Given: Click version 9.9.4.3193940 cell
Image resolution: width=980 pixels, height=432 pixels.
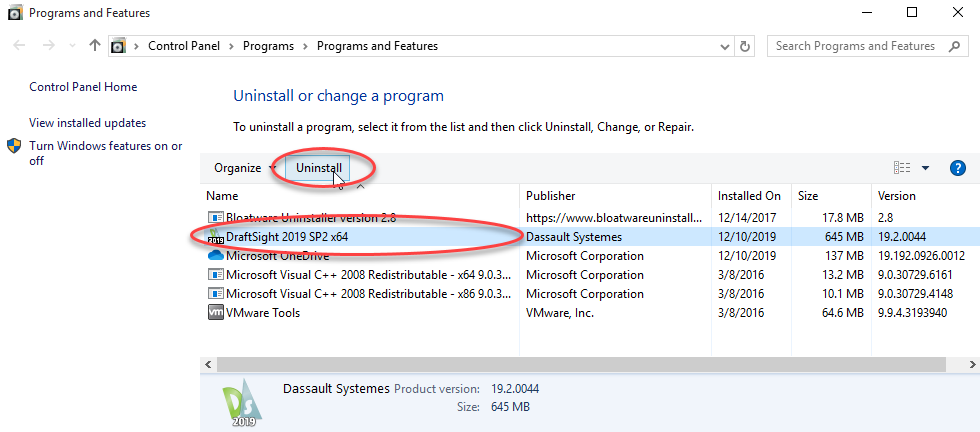Looking at the screenshot, I should (912, 313).
